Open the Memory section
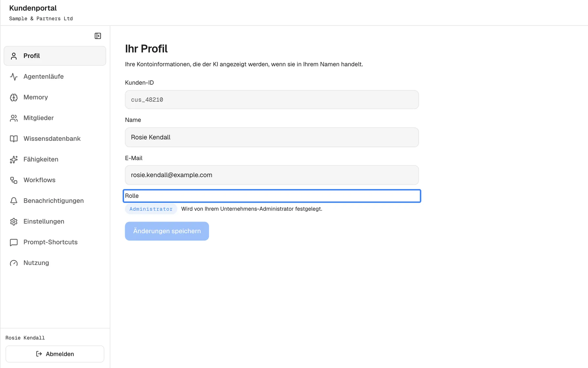The image size is (588, 368). tap(55, 97)
